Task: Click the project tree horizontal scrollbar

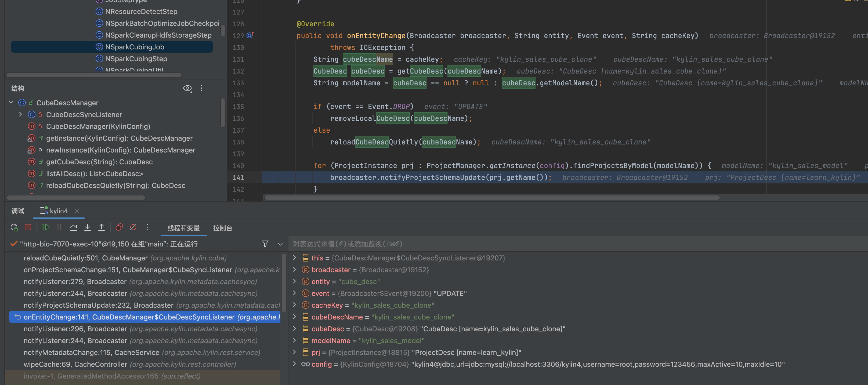Action: coord(94,75)
